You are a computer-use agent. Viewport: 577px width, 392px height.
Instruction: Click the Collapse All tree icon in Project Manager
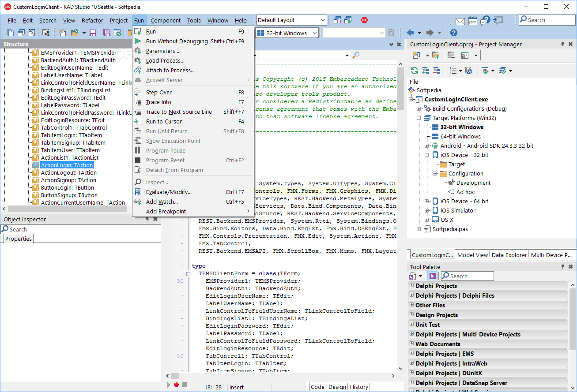coord(437,71)
